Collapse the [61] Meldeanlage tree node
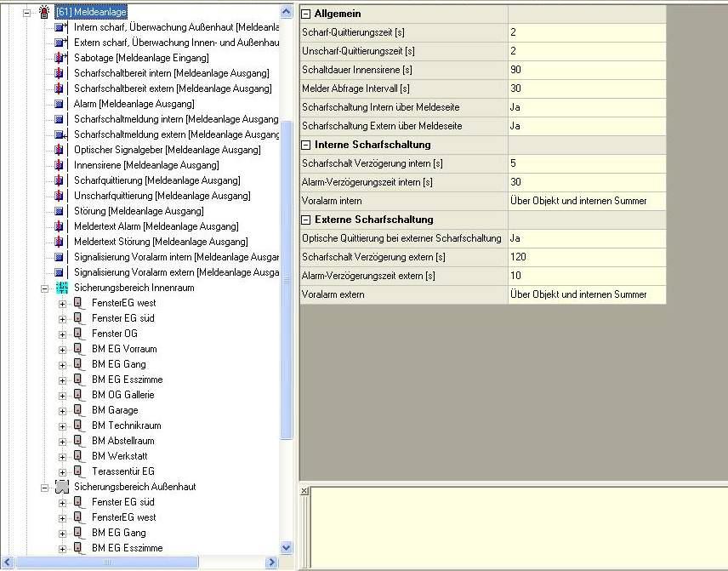 (27, 13)
